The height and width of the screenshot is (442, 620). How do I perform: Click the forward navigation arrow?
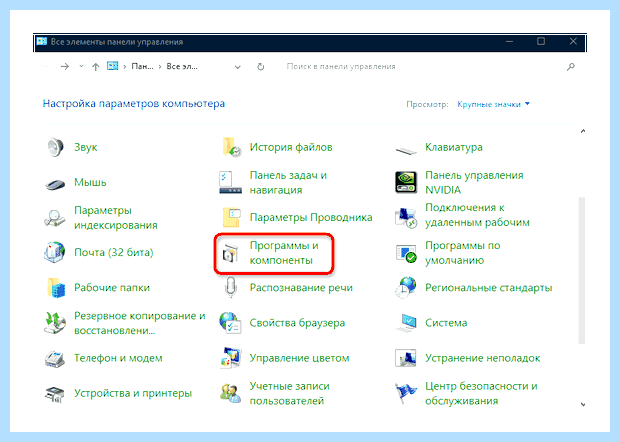[x=65, y=66]
